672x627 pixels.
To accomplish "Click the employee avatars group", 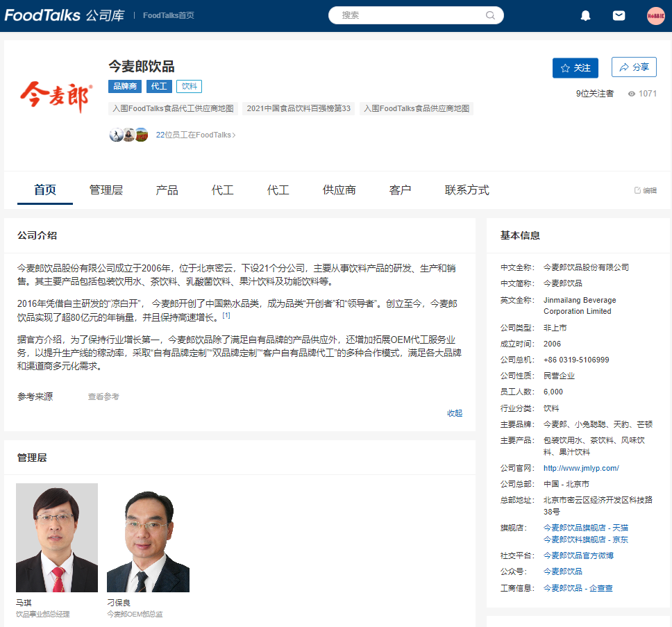I will point(128,135).
